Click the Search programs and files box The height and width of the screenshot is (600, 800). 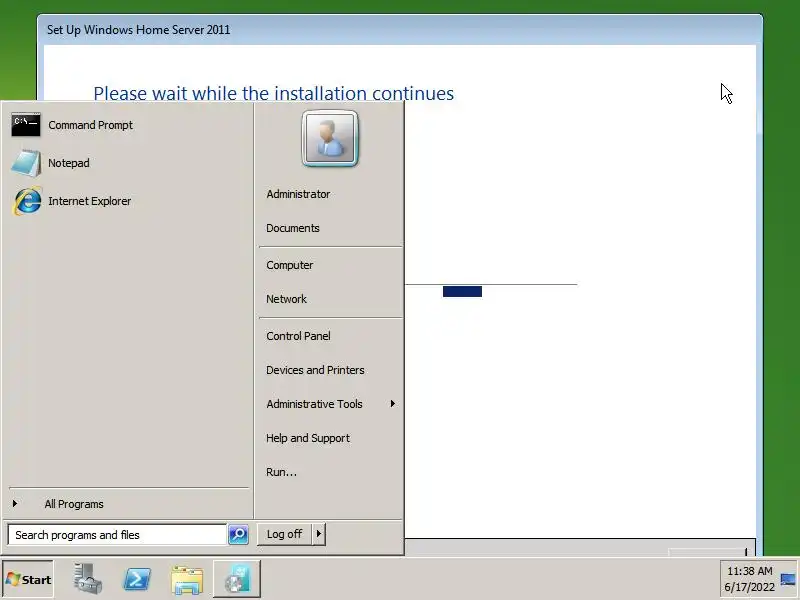pyautogui.click(x=117, y=535)
